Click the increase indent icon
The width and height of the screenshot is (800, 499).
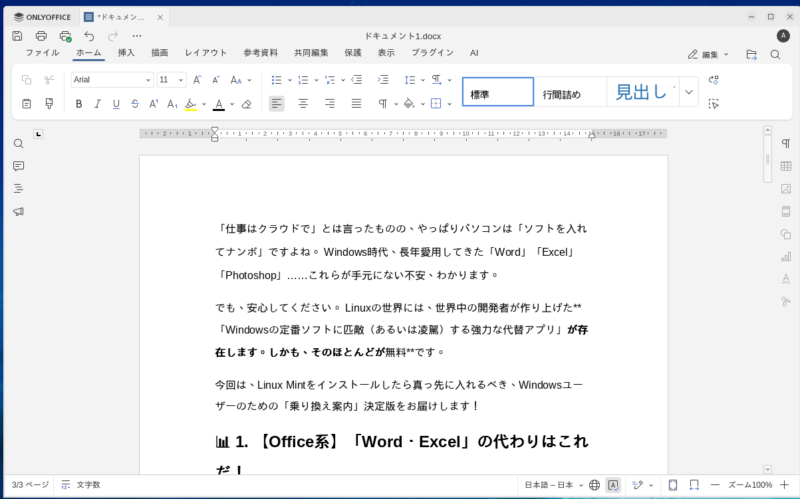(x=382, y=80)
